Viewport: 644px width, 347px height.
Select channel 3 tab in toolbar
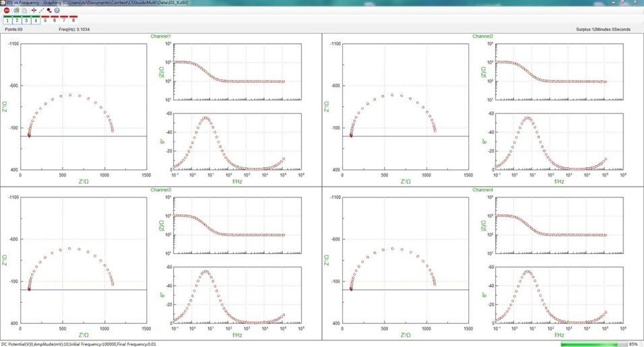click(x=26, y=20)
